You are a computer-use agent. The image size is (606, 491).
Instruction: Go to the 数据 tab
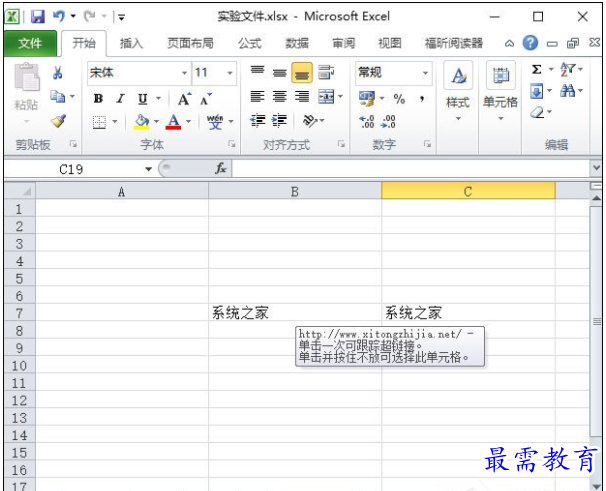click(x=297, y=43)
